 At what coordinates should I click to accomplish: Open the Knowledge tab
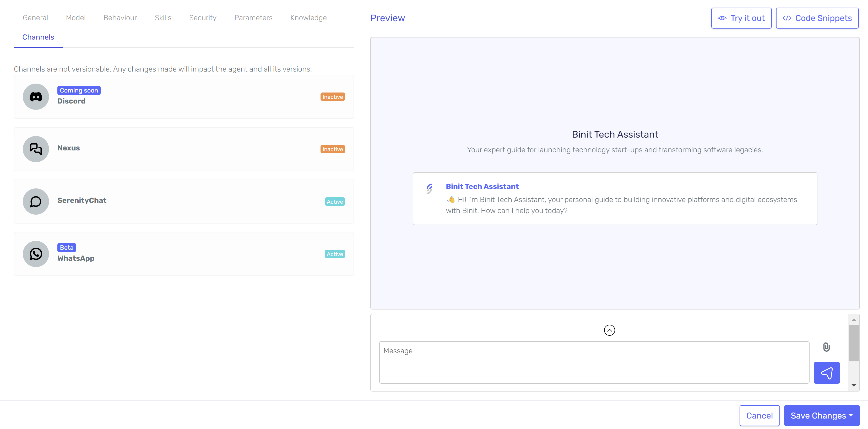308,18
